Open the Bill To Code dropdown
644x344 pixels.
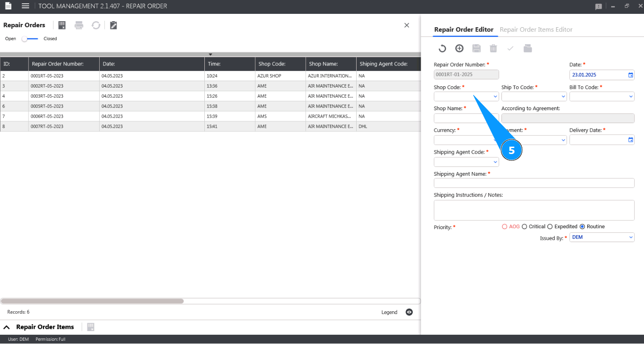pos(631,97)
